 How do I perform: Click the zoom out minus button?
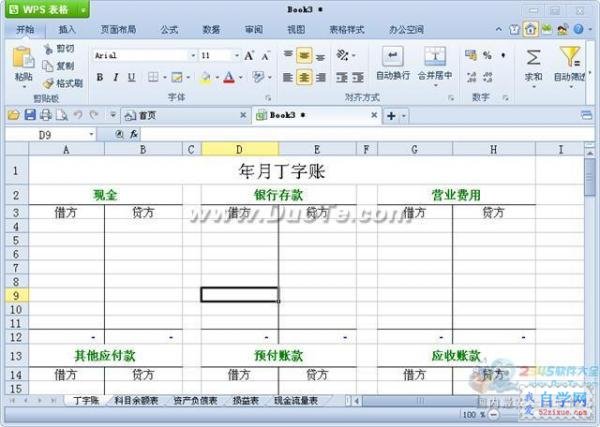[494, 414]
